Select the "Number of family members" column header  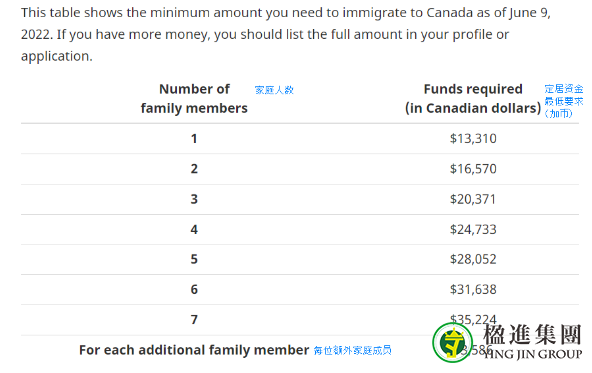pos(194,99)
